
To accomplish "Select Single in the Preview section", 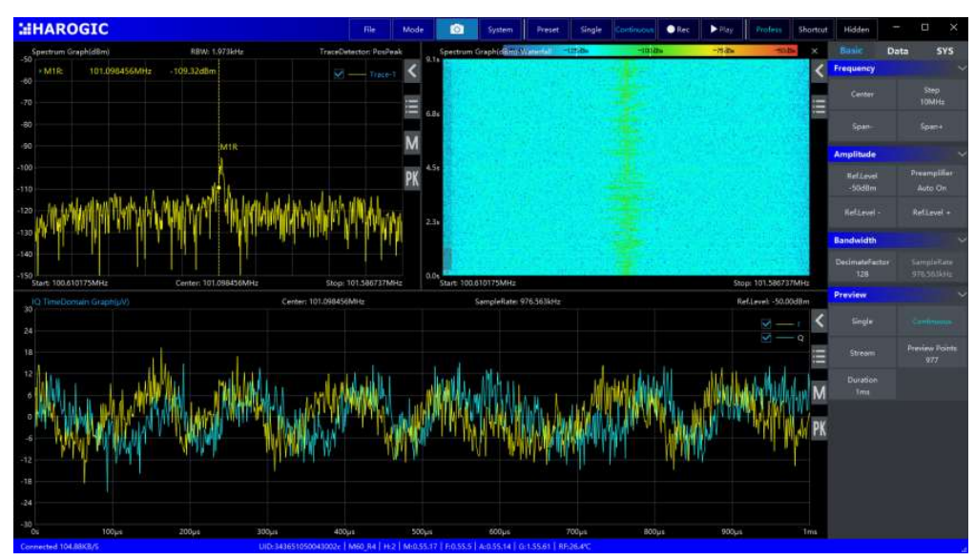I will (861, 321).
